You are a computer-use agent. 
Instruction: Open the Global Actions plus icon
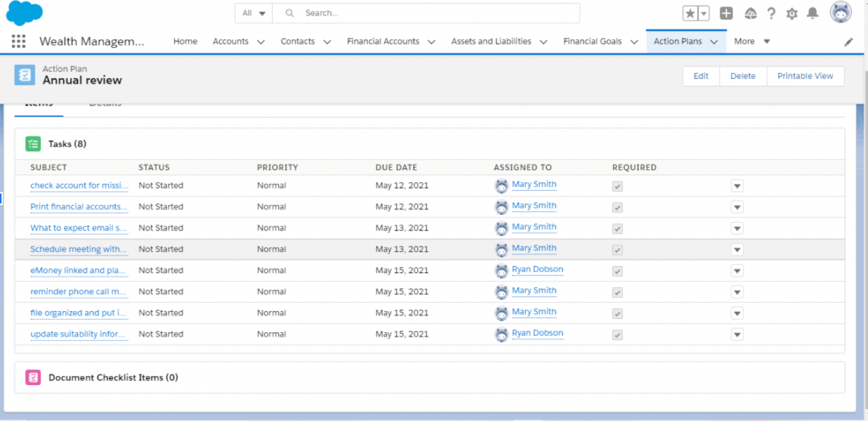(x=726, y=14)
